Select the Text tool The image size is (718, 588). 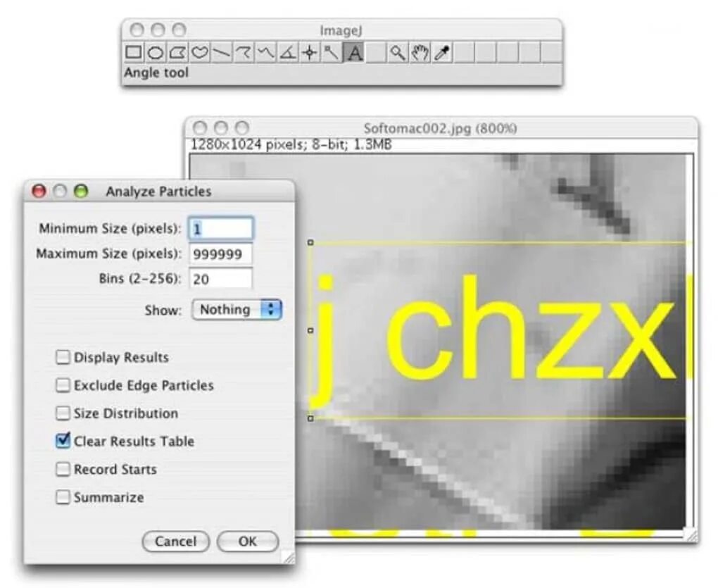point(354,53)
